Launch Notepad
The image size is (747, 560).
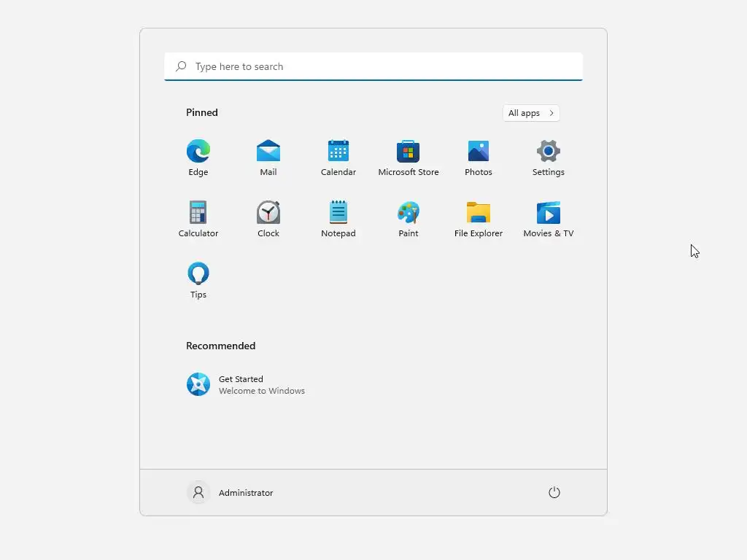click(338, 219)
